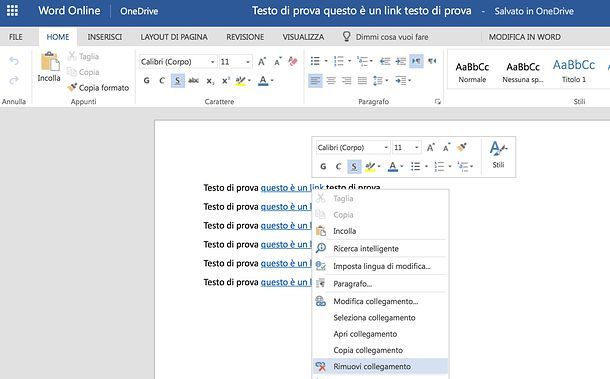Switch to the INSERISCI tab
This screenshot has height=379, width=610.
pos(105,37)
